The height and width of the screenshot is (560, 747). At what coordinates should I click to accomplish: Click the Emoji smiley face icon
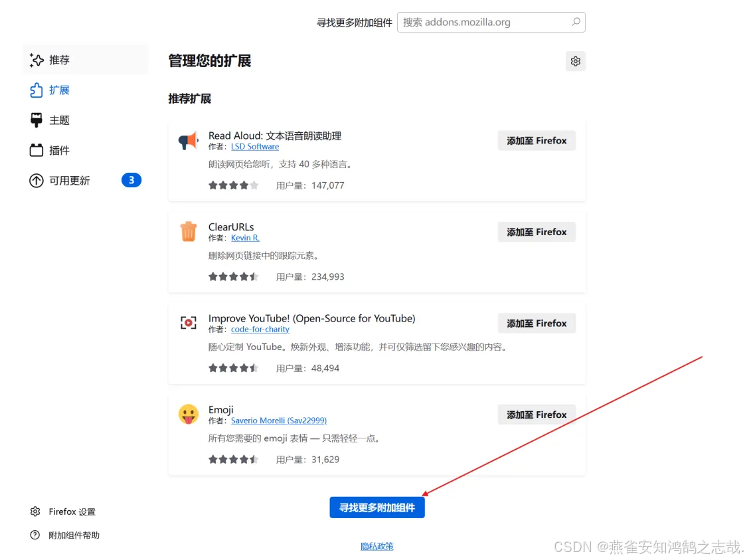(188, 414)
